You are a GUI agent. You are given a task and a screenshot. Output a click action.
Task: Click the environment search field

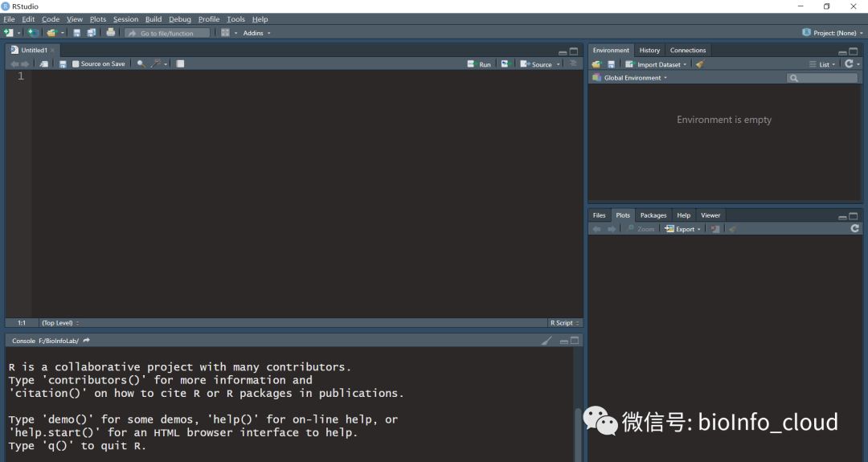(x=822, y=78)
